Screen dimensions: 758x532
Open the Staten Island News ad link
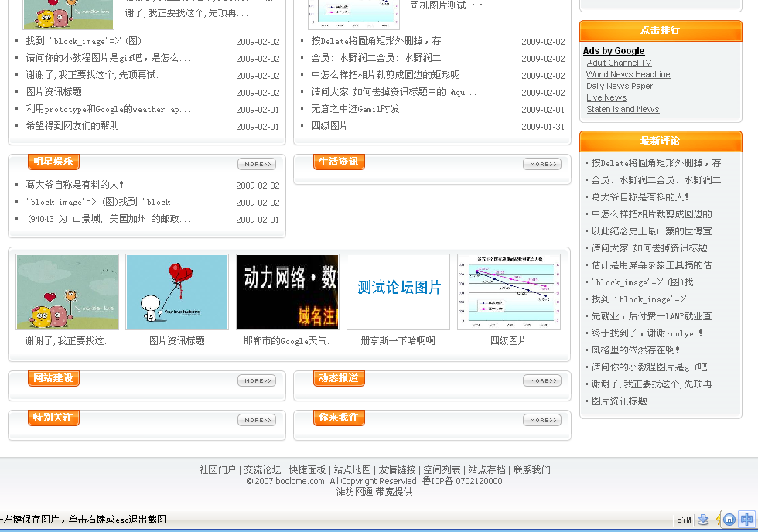pos(623,109)
